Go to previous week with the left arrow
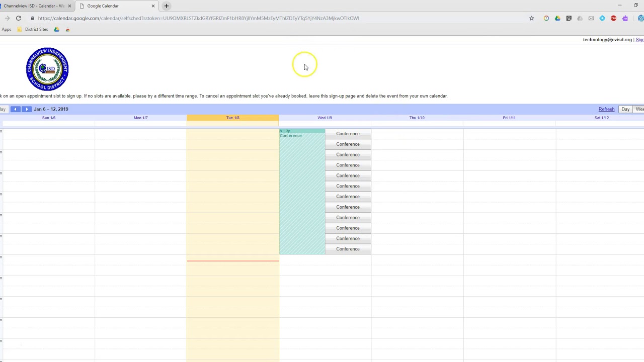This screenshot has height=362, width=644. tap(15, 109)
